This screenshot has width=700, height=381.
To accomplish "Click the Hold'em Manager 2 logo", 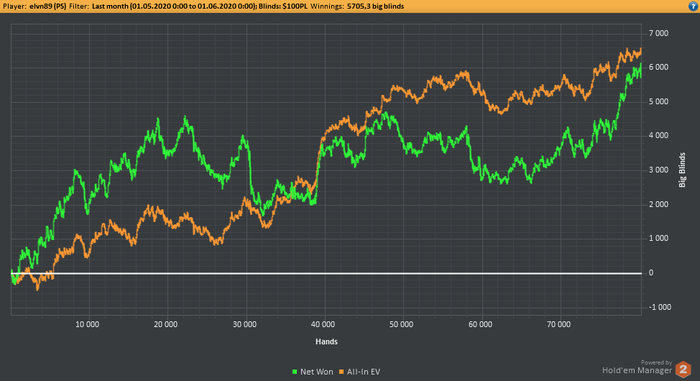I will point(683,370).
